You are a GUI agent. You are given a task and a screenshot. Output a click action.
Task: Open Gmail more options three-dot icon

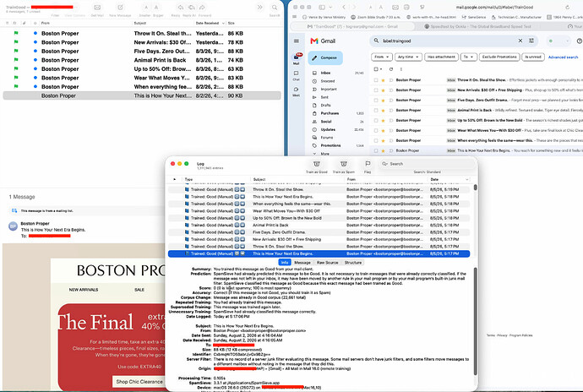[400, 69]
